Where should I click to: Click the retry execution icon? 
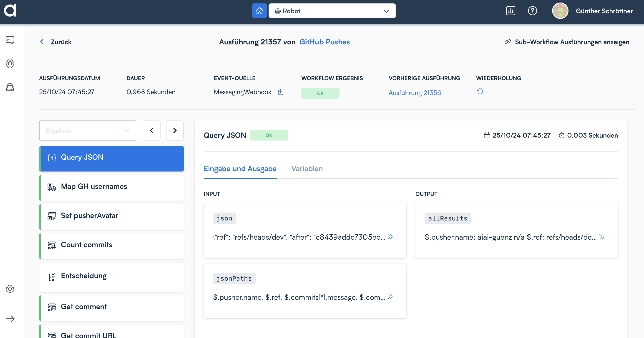[x=480, y=91]
